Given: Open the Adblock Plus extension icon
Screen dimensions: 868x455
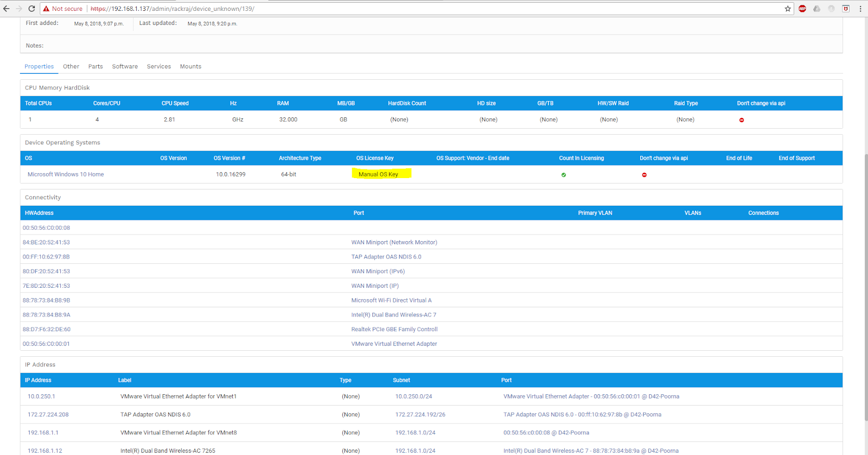Looking at the screenshot, I should click(802, 9).
